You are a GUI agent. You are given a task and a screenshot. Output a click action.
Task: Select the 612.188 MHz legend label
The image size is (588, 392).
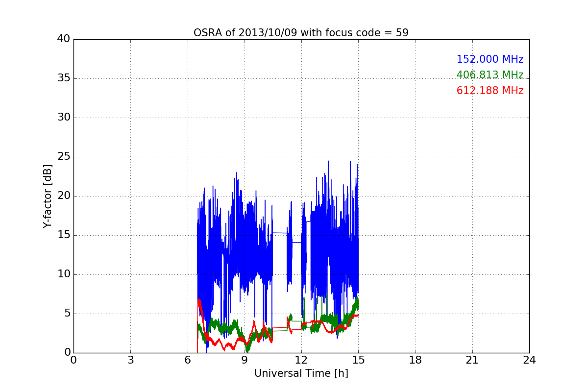[x=490, y=91]
